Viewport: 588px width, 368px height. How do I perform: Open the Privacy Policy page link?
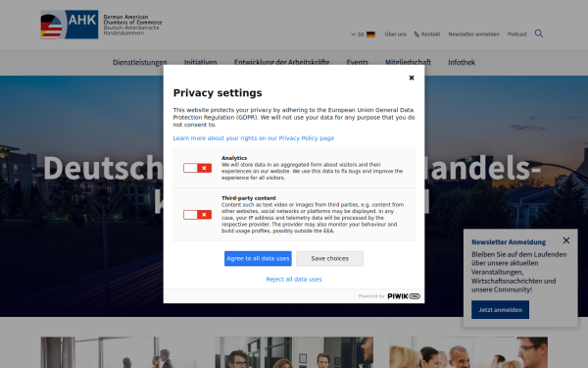[x=254, y=138]
